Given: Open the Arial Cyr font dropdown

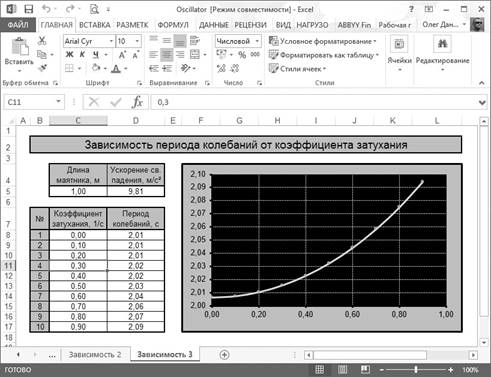Looking at the screenshot, I should (111, 41).
